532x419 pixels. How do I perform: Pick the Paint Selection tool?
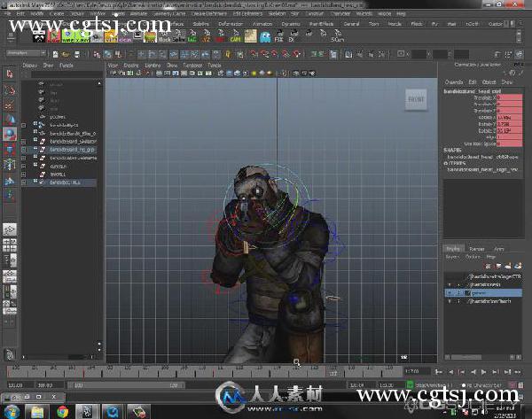10,105
